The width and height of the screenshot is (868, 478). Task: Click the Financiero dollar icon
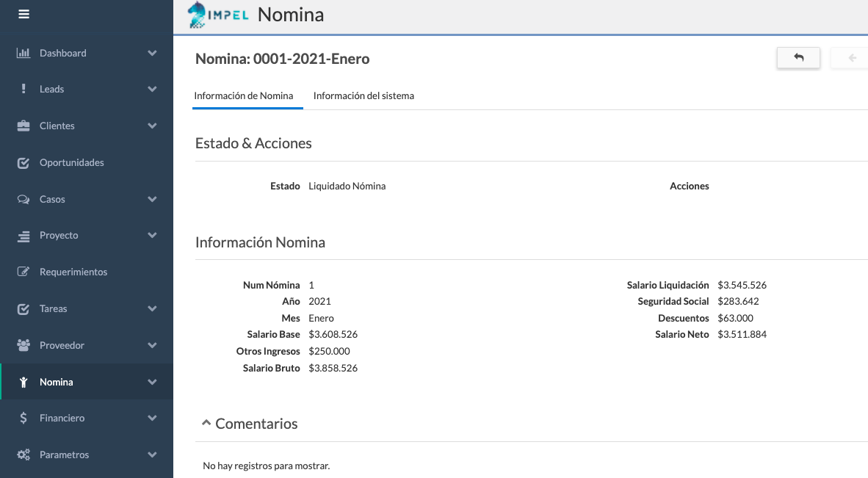click(23, 418)
